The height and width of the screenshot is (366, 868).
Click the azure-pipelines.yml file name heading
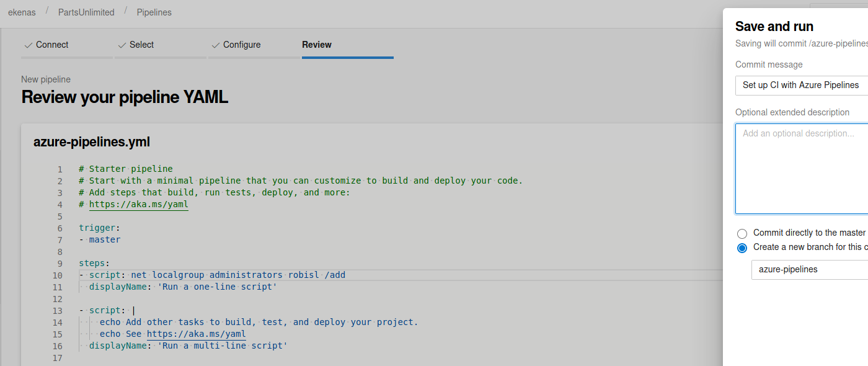pos(92,142)
